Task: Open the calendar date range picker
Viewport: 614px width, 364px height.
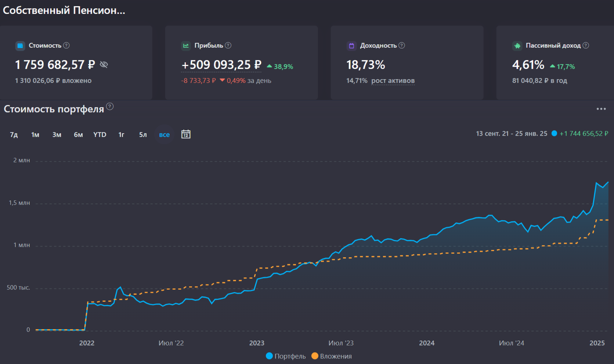Action: click(186, 134)
